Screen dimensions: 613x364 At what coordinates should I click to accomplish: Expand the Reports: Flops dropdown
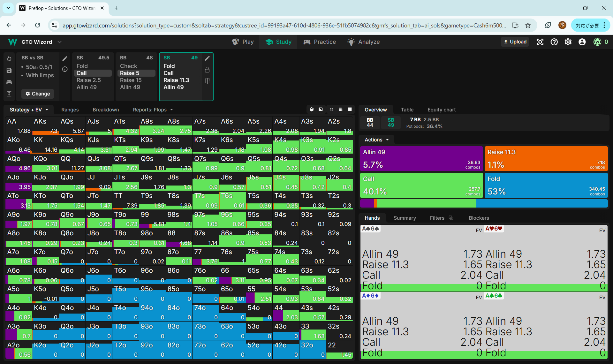click(x=153, y=110)
